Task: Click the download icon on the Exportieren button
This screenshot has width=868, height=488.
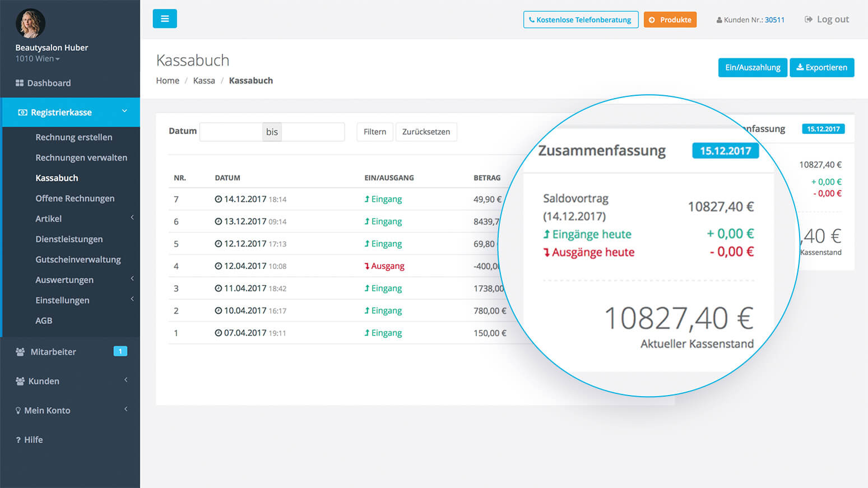Action: (801, 67)
